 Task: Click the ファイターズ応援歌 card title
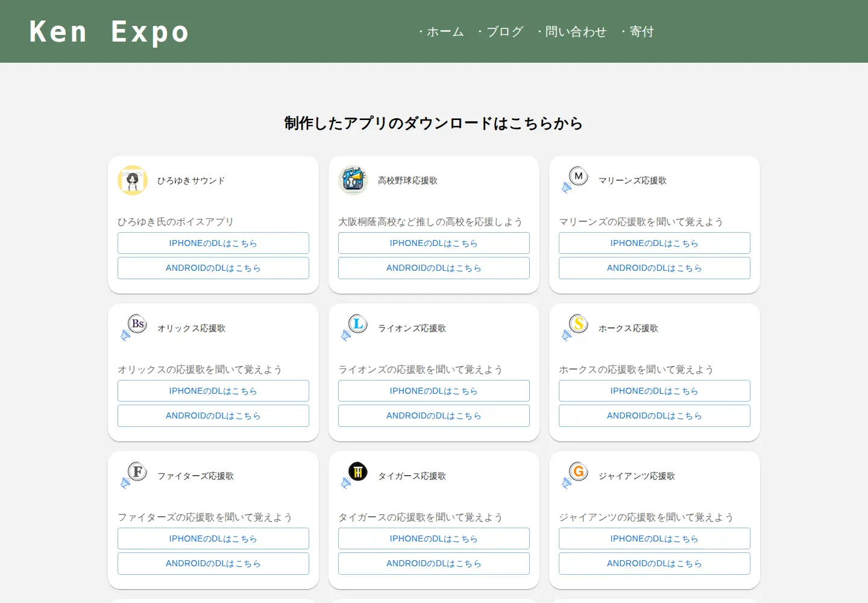click(196, 476)
